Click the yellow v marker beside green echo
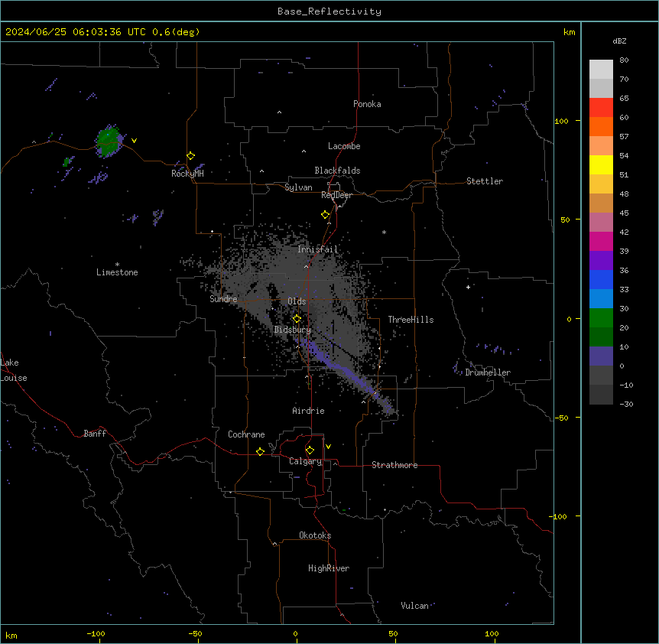The image size is (659, 644). coord(134,141)
